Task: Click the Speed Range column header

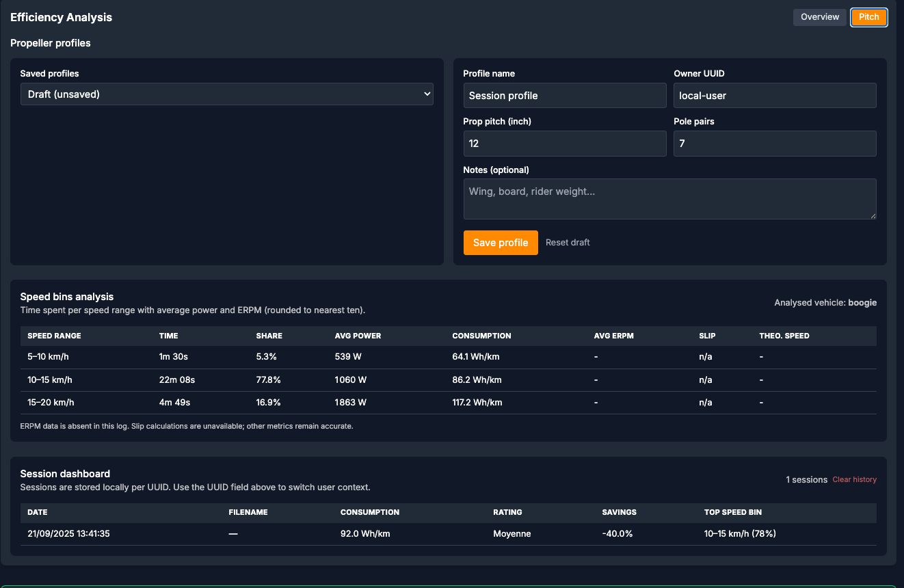Action: (54, 336)
